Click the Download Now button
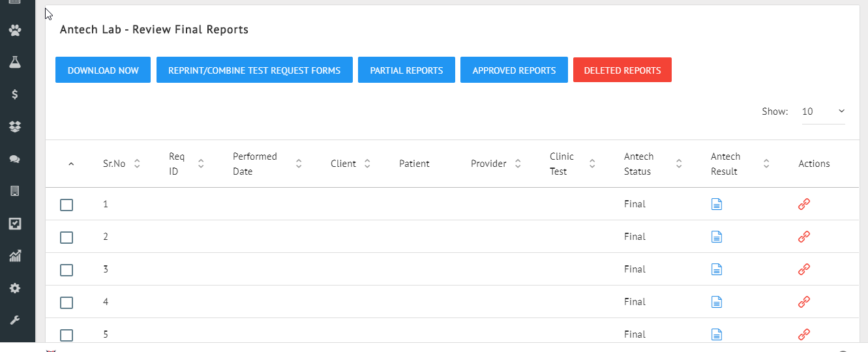This screenshot has width=868, height=352. (103, 70)
